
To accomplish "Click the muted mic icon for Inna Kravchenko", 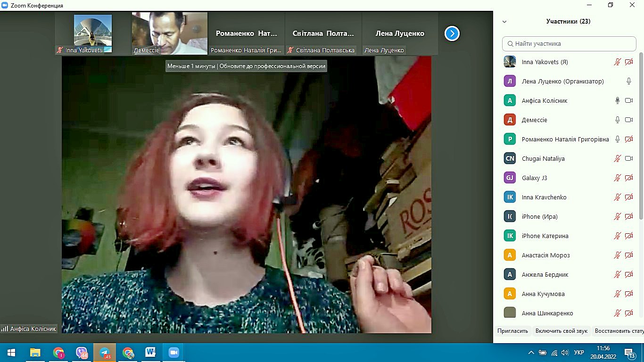I will point(617,197).
